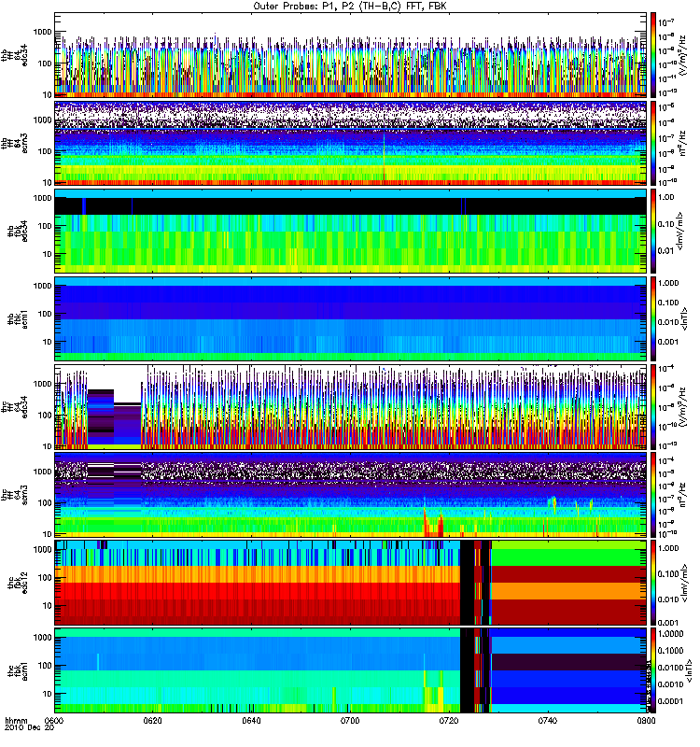
Task: Click the 0640 time axis label
Action: coord(251,720)
